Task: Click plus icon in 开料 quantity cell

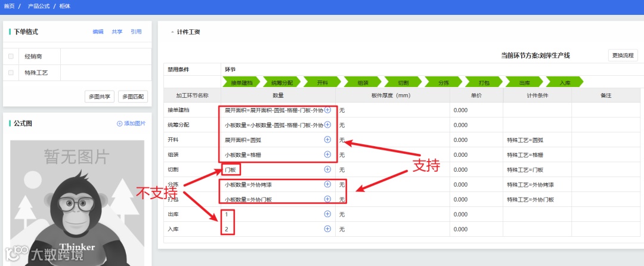Action: tap(327, 140)
